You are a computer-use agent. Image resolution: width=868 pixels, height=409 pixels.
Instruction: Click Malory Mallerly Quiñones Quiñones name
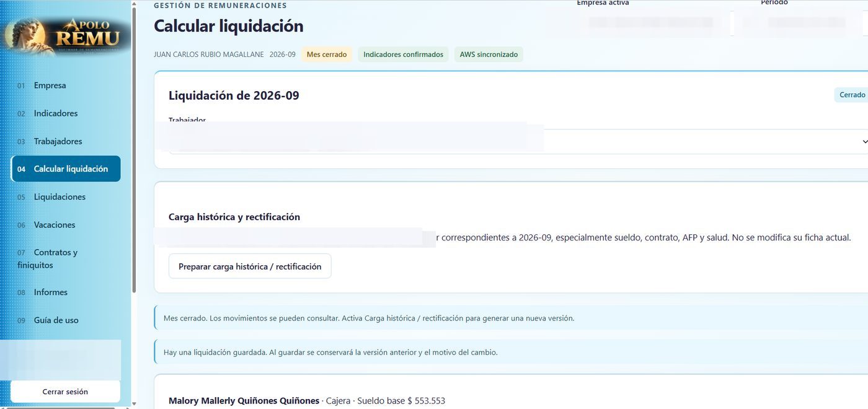[244, 401]
